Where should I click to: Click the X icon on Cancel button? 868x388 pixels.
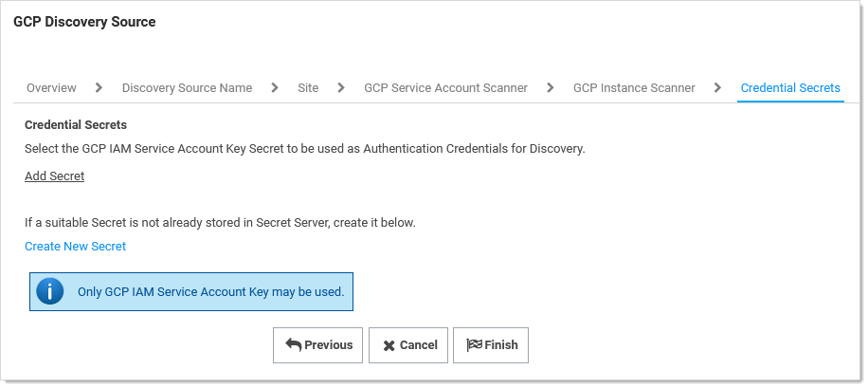(x=389, y=345)
